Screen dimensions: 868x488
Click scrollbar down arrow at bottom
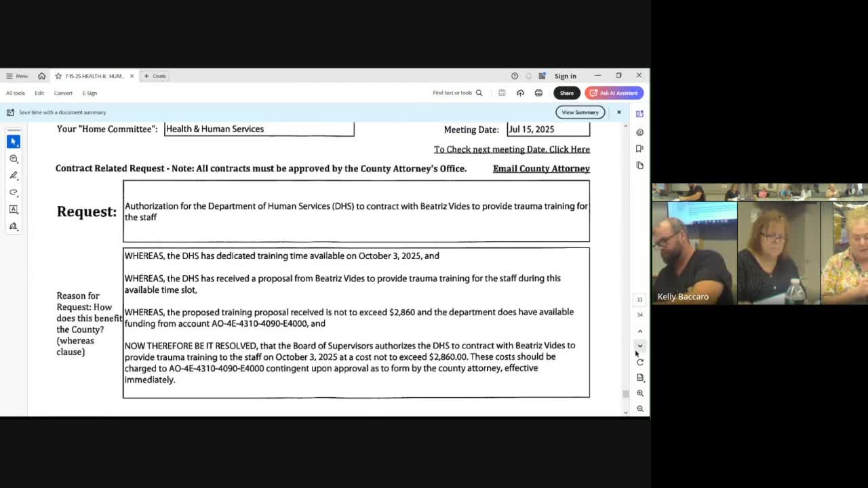625,411
